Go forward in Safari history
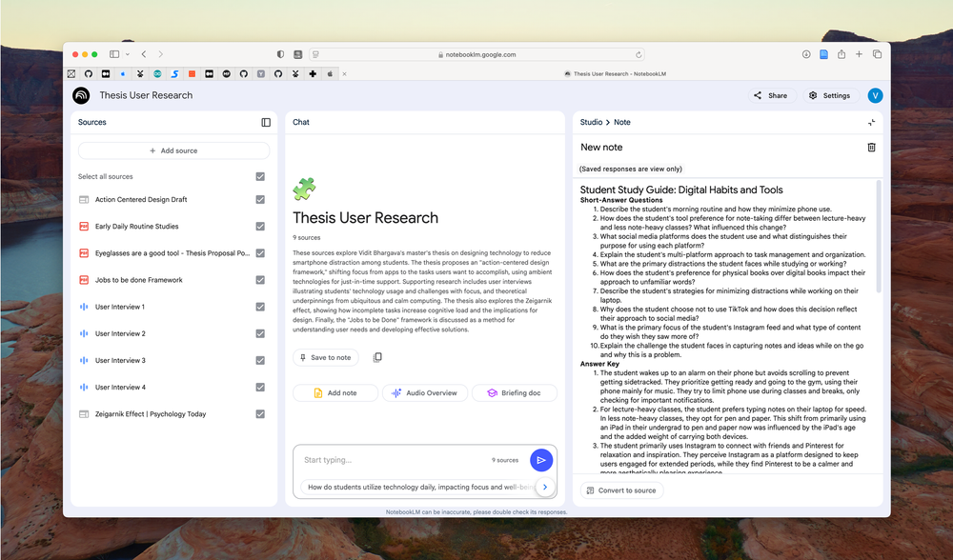This screenshot has height=560, width=953. coord(160,54)
